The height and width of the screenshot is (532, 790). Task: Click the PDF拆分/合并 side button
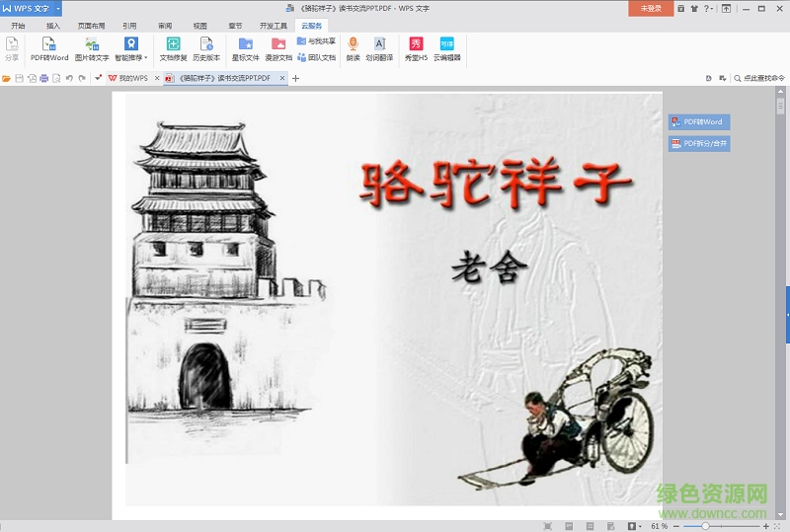(699, 144)
